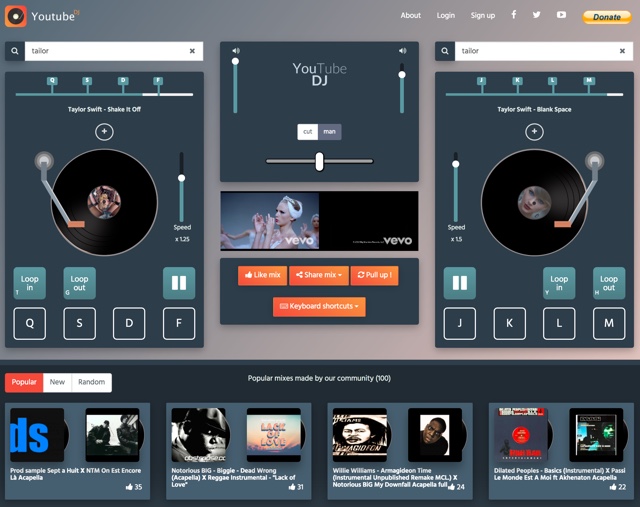
Task: Switch to the New mixes tab
Action: point(57,382)
